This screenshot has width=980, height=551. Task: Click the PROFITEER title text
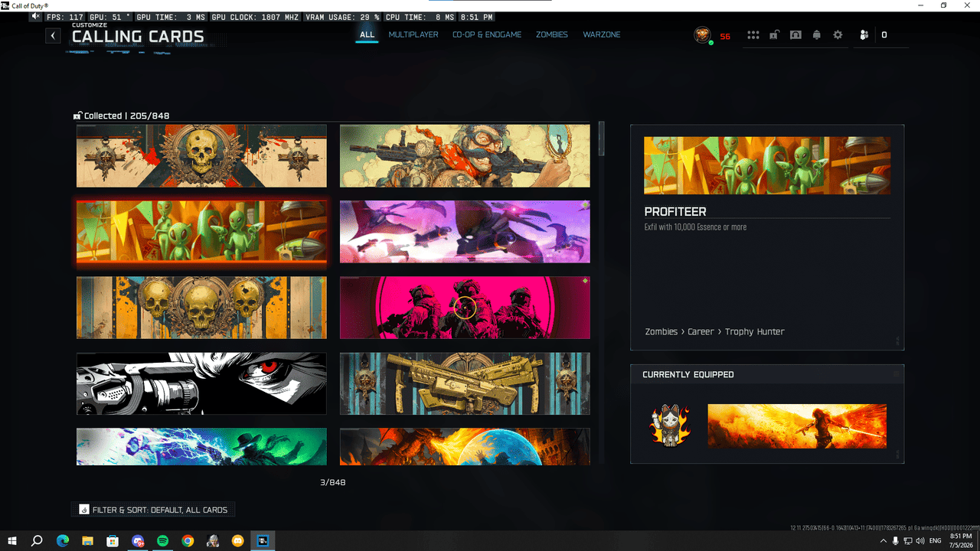[x=675, y=211]
